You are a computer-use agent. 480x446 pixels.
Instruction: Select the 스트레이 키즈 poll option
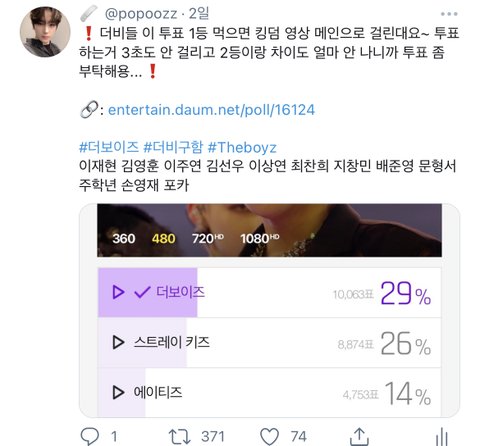click(269, 343)
